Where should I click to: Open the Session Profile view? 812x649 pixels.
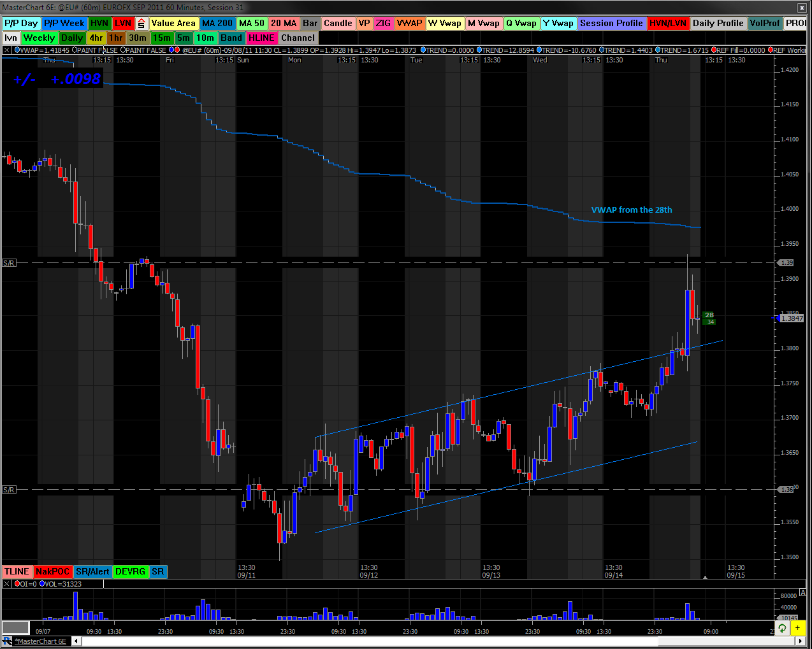(x=611, y=23)
